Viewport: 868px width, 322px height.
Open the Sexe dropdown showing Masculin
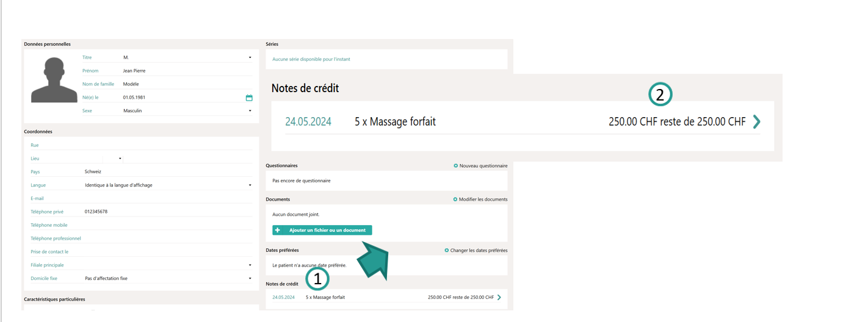250,111
